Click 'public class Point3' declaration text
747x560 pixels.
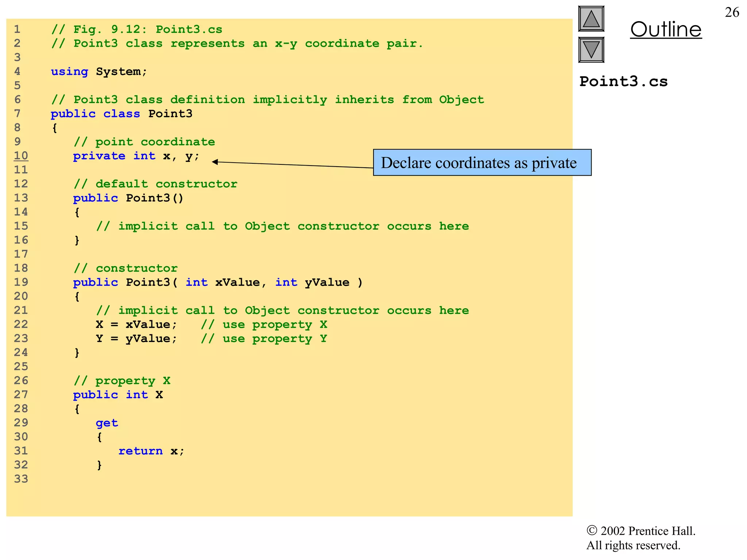[121, 114]
